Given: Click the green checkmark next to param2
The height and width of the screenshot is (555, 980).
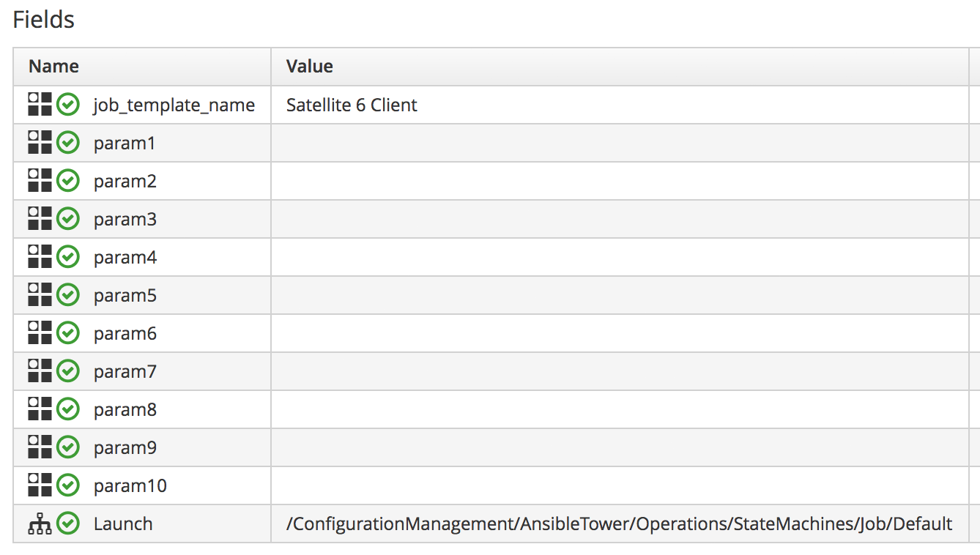Looking at the screenshot, I should (x=68, y=181).
